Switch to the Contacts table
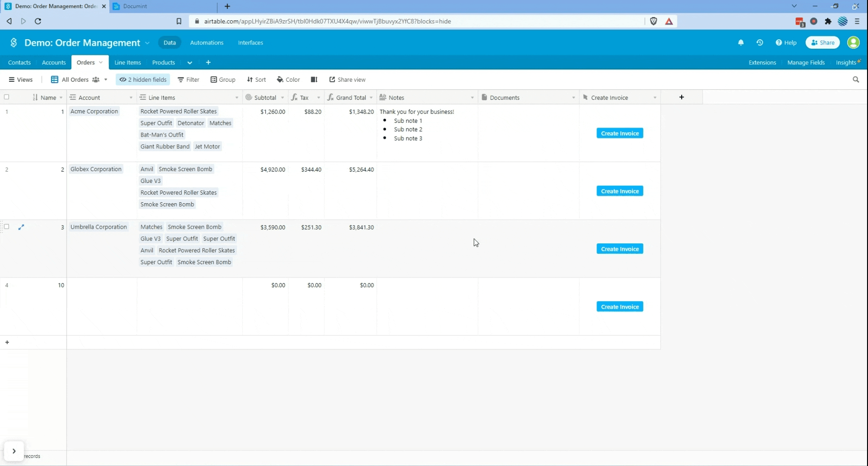The image size is (868, 466). (19, 62)
